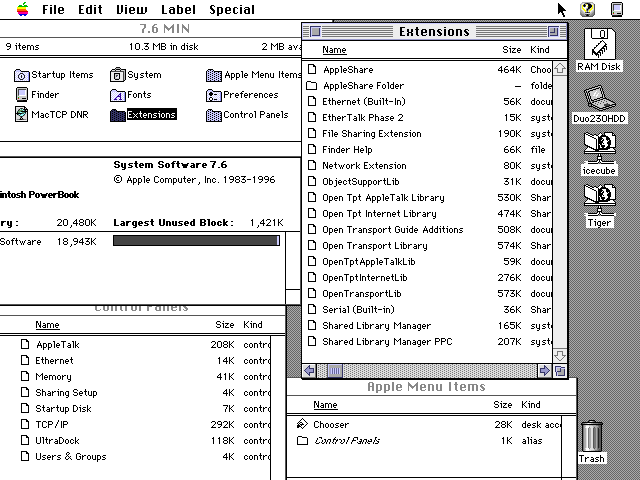Click the Extensions window zoom box

coord(553,31)
